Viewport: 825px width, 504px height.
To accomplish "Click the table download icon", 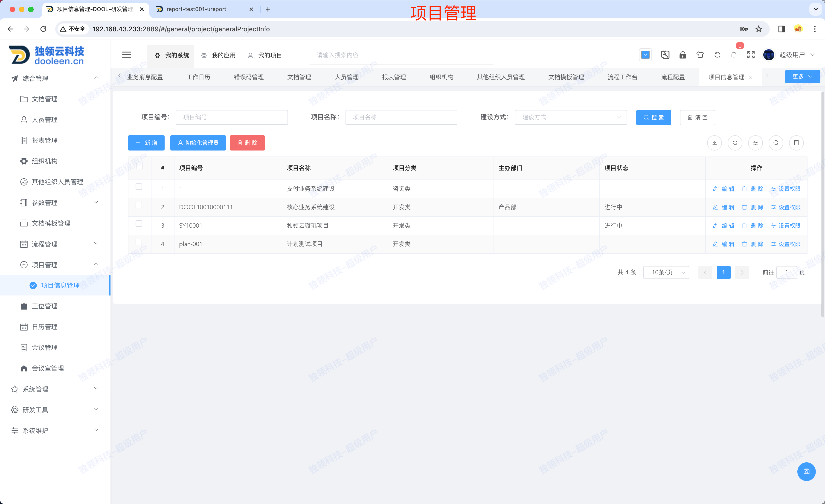I will 714,143.
